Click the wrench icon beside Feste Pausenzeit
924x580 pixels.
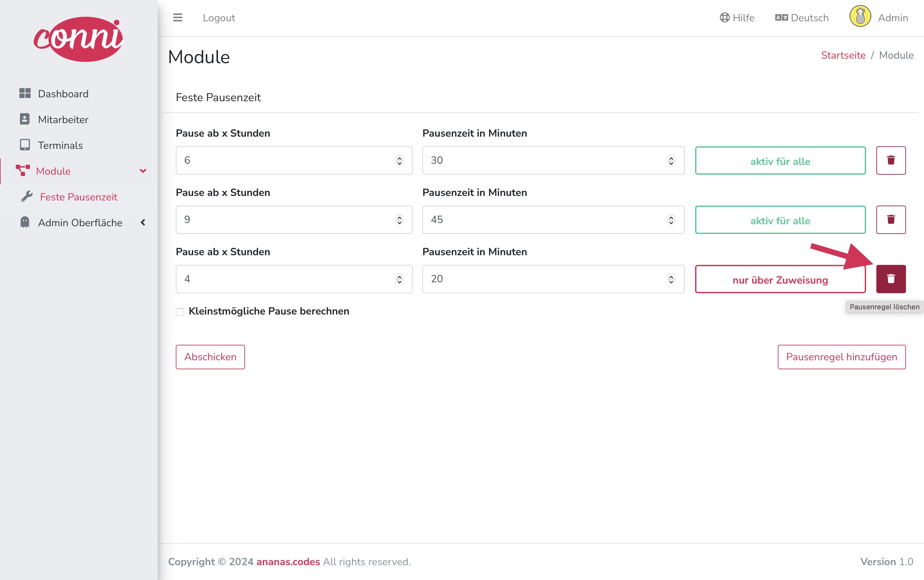27,197
